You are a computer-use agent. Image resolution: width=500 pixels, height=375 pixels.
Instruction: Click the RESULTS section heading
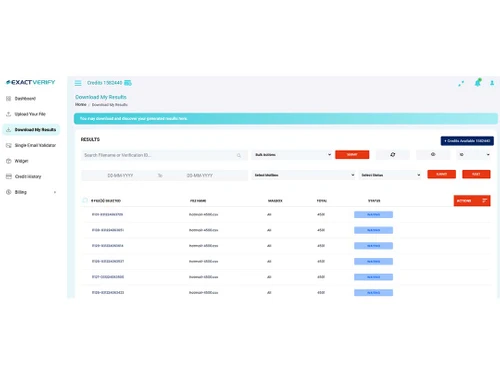[x=90, y=139]
